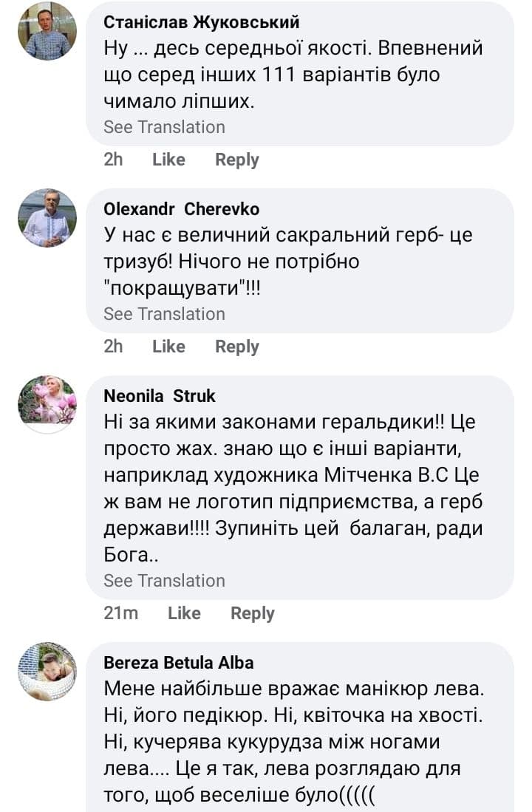
Task: Tap the 21m timestamp on Struk's comment
Action: tap(120, 613)
